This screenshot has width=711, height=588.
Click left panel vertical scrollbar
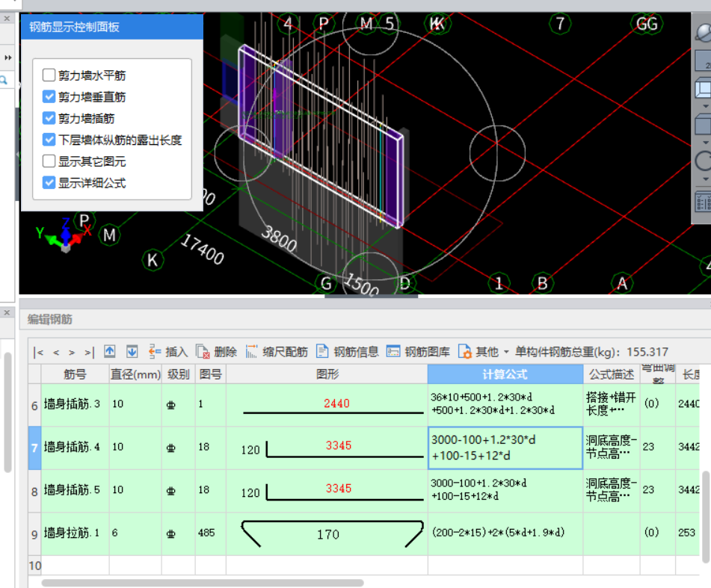click(x=7, y=412)
